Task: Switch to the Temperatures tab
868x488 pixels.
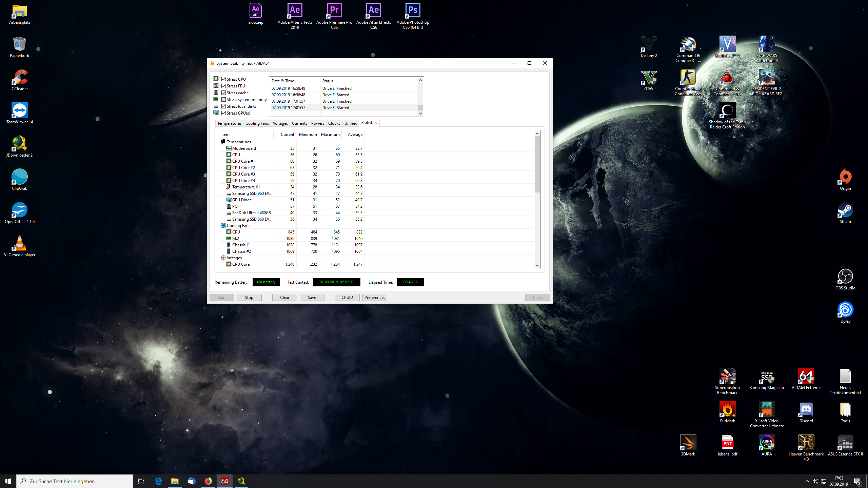Action: (229, 123)
